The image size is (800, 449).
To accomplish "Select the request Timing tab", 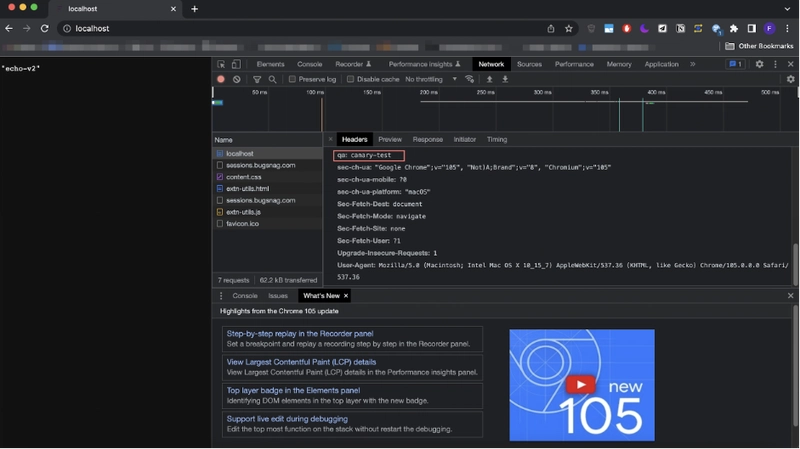I will pyautogui.click(x=496, y=139).
